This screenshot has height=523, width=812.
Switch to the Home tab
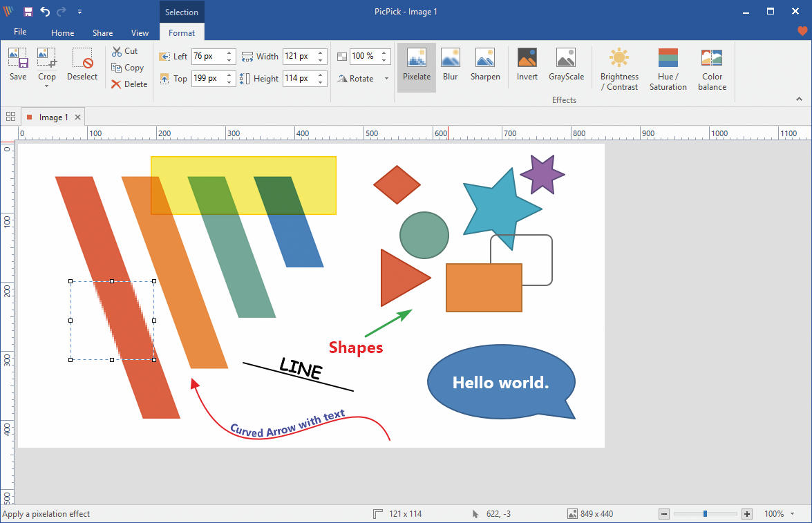click(x=63, y=32)
